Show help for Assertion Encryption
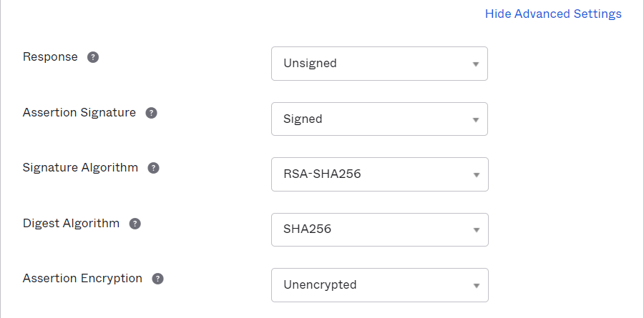The image size is (644, 318). [x=157, y=279]
